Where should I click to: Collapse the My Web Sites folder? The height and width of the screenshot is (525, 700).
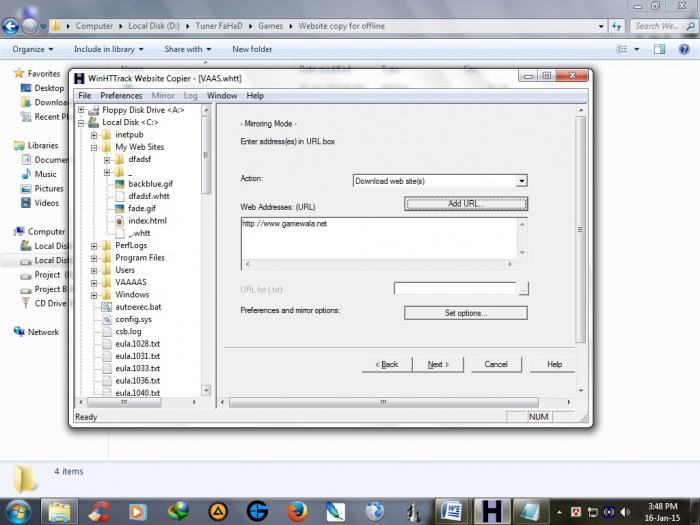point(94,147)
